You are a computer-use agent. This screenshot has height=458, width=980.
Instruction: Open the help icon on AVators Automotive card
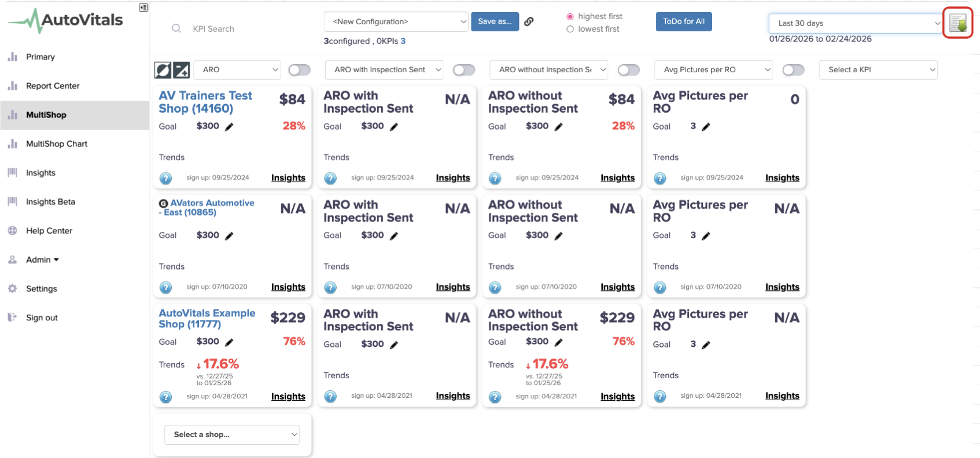(x=165, y=287)
